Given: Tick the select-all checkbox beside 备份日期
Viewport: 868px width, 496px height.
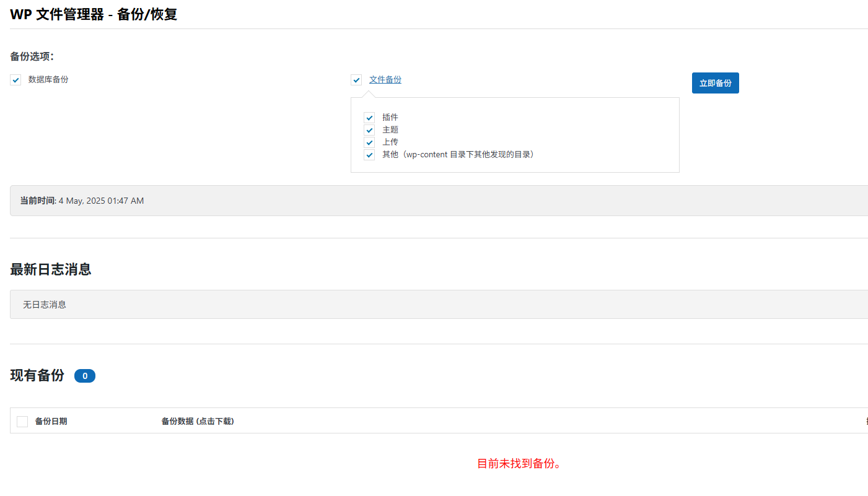Looking at the screenshot, I should coord(22,422).
